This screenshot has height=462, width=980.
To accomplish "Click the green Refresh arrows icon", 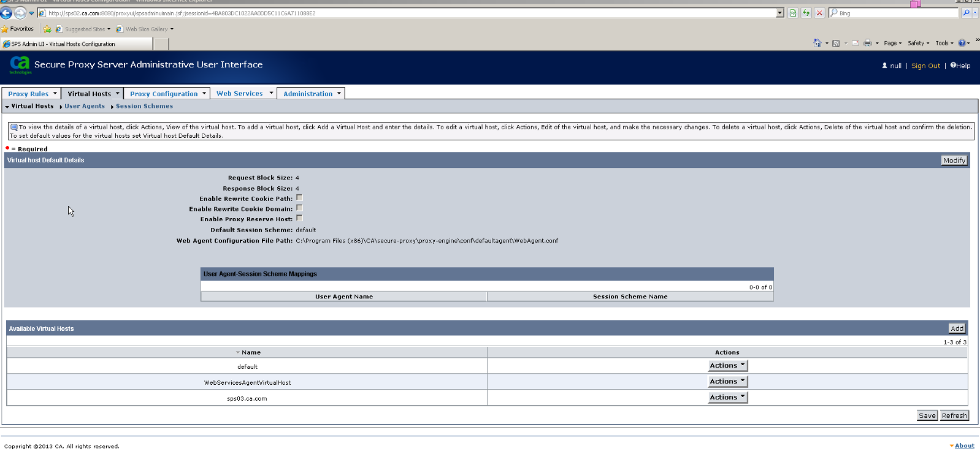I will (806, 13).
